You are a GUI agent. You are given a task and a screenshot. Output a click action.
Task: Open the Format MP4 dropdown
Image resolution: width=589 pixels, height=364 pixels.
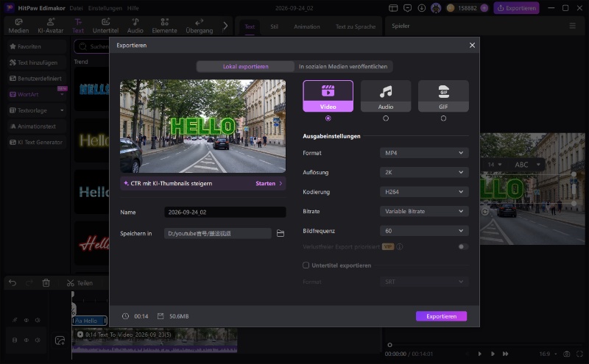tap(424, 153)
